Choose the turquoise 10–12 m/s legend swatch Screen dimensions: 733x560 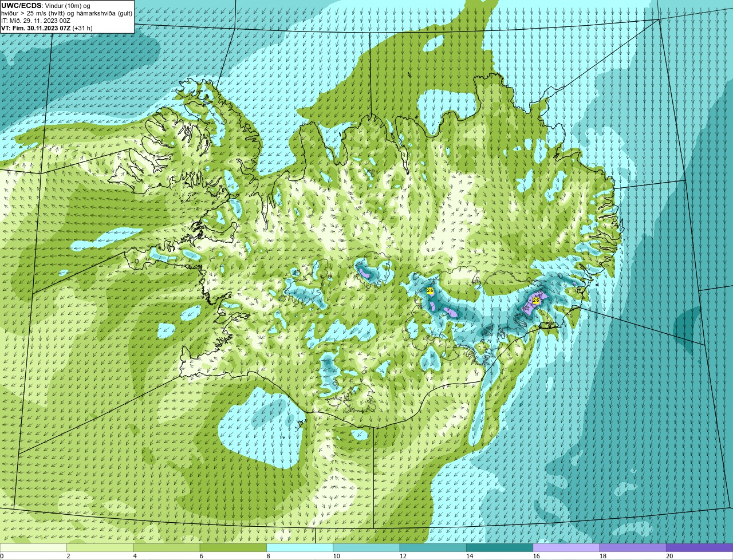click(366, 547)
